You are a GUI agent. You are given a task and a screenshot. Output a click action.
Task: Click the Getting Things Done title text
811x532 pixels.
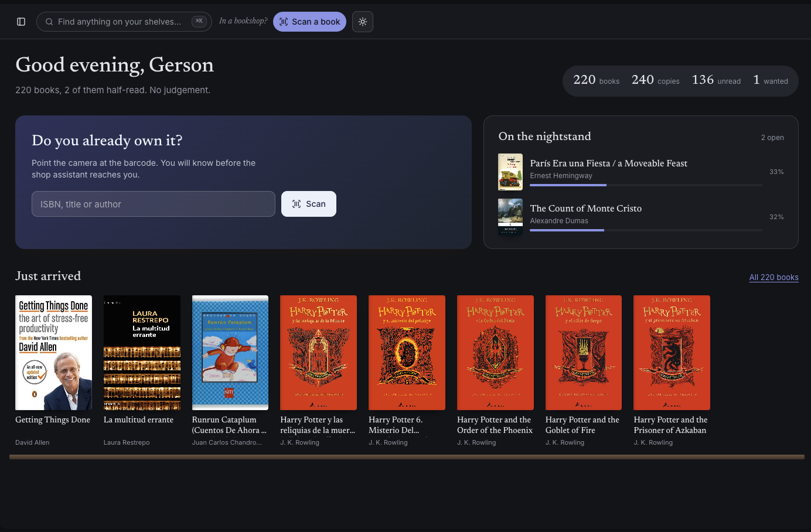[53, 420]
